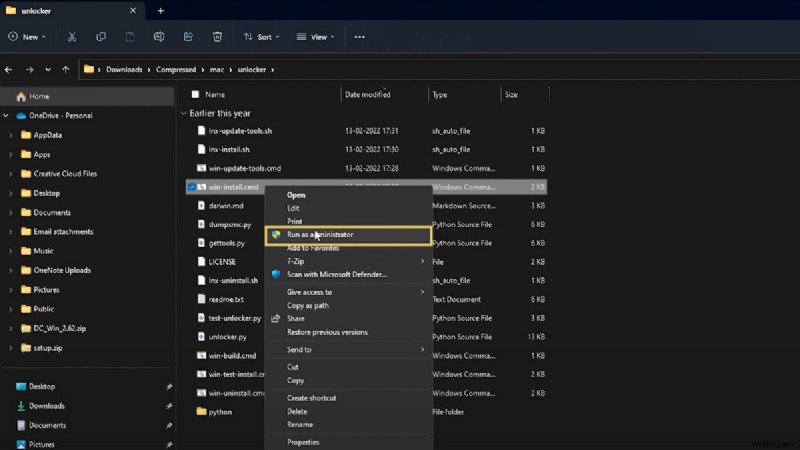Uncheck the win-install.cmd checkbox
This screenshot has width=800, height=450.
(x=191, y=187)
